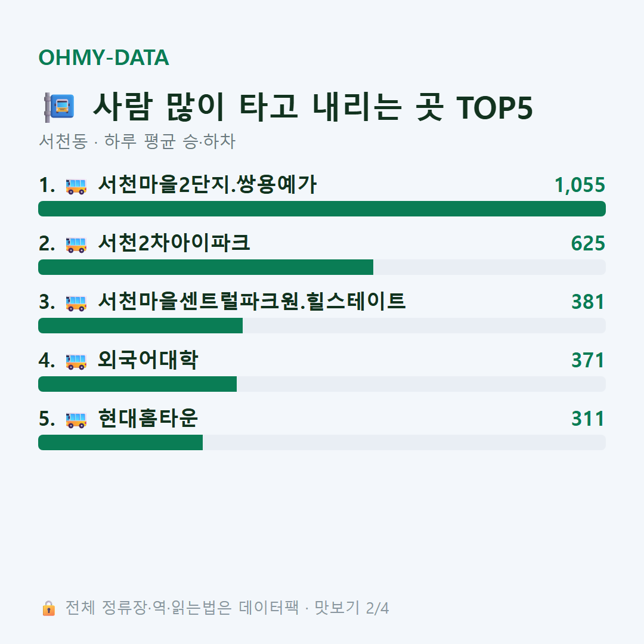Click the bus icon next to 외국어대학
Screen dimensions: 644x644
tap(76, 361)
